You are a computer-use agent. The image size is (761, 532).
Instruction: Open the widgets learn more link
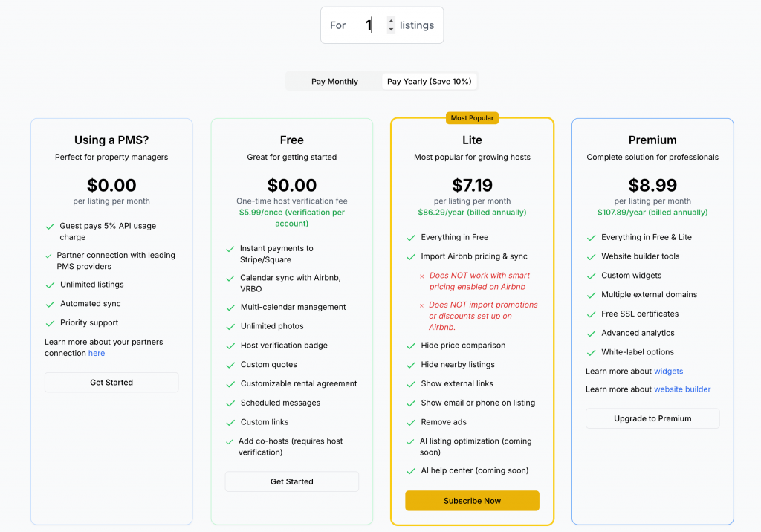click(x=668, y=372)
